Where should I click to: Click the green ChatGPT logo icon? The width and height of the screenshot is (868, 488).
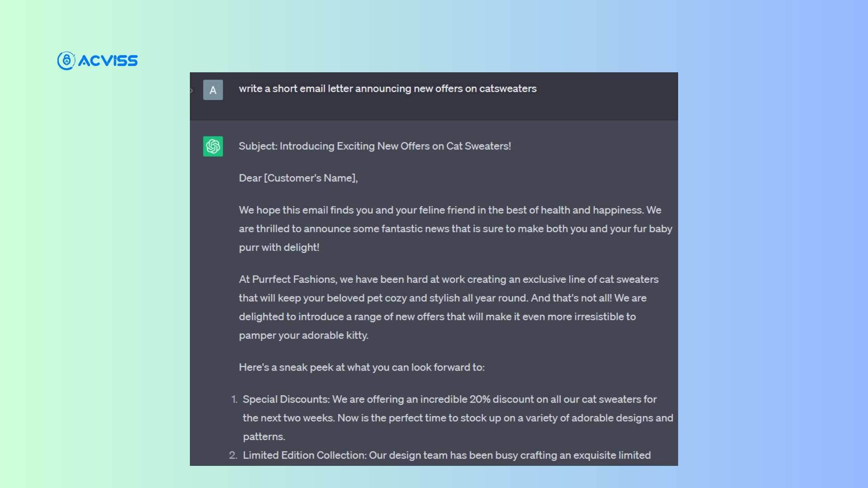pos(213,146)
